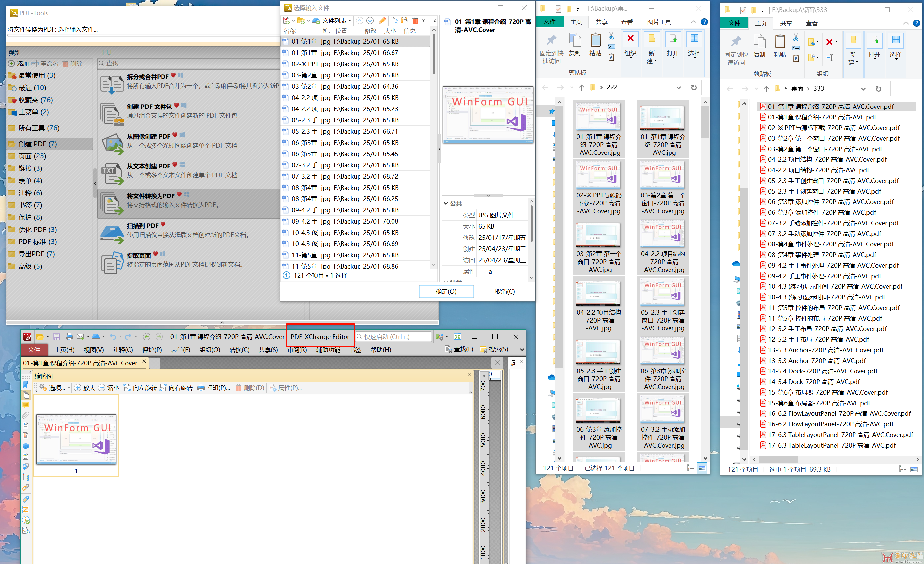This screenshot has width=924, height=564.
Task: Click the add files PDF icon
Action: pos(286,21)
